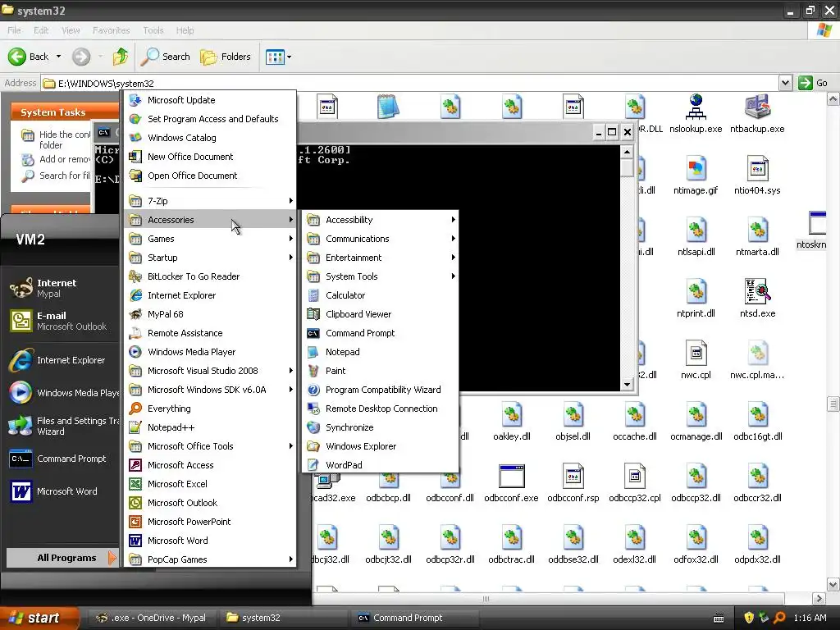Switch to OneDrive - Mypal taskbar button
The height and width of the screenshot is (630, 840).
point(152,618)
